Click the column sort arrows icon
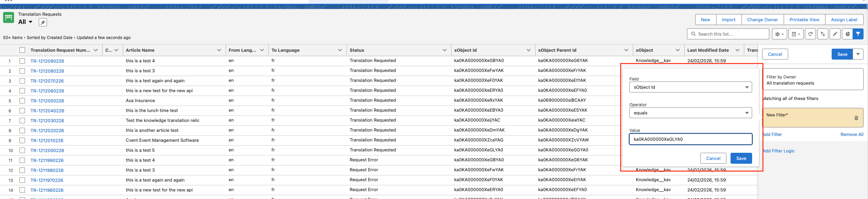Screen dimensions: 868x199 [x=823, y=34]
